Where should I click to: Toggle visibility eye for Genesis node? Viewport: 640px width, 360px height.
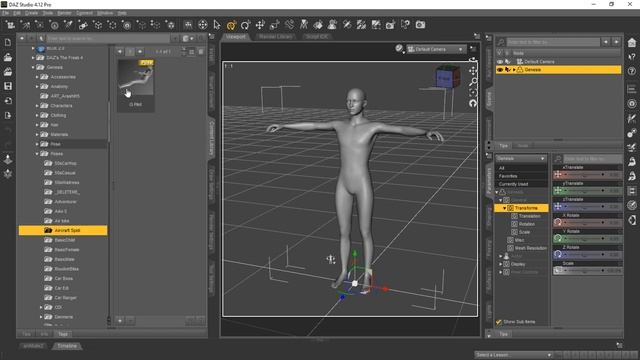point(500,70)
